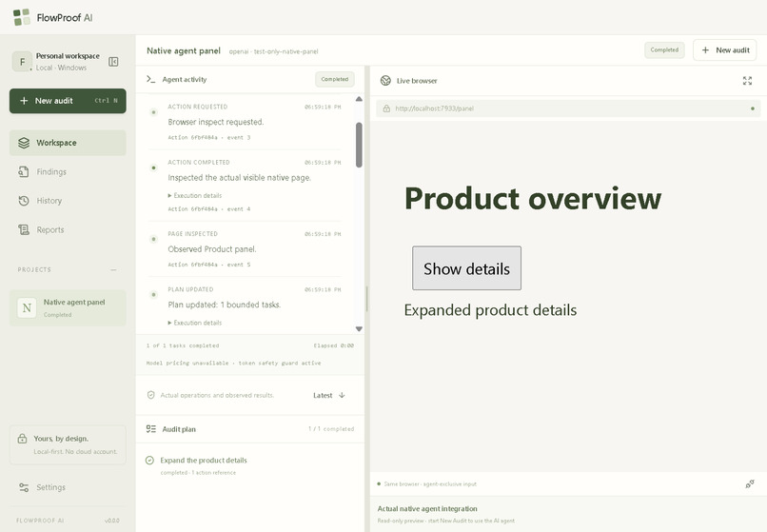Expand Execution details under Inspected page
Viewport: 767px width, 532px height.
195,195
